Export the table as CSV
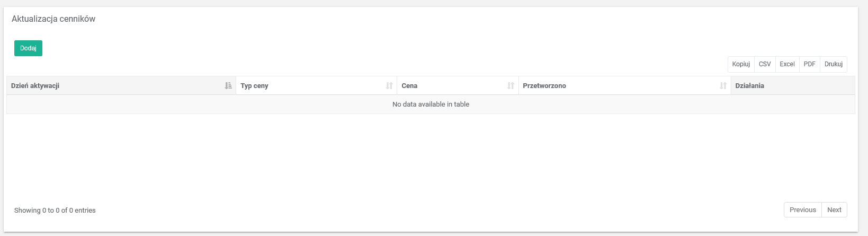Screen dimensions: 868x236 coord(765,64)
